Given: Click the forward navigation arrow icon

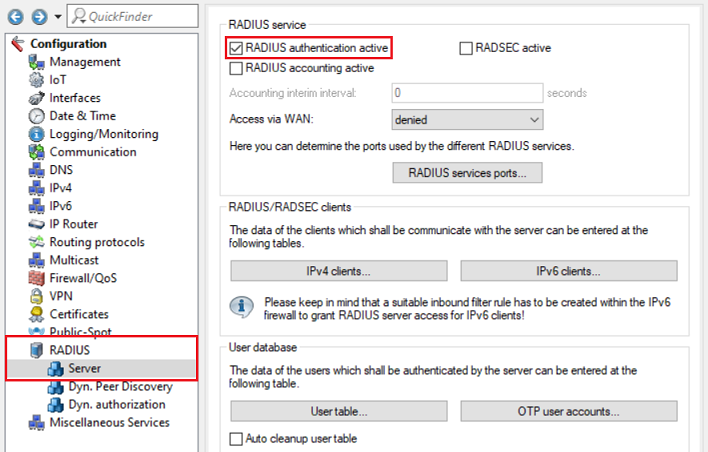Looking at the screenshot, I should click(37, 16).
